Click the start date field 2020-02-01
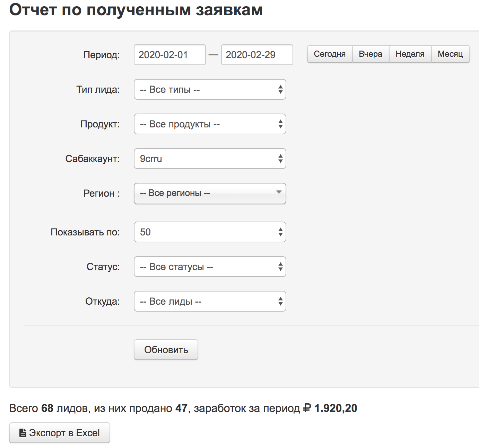The height and width of the screenshot is (448, 479). pyautogui.click(x=169, y=55)
